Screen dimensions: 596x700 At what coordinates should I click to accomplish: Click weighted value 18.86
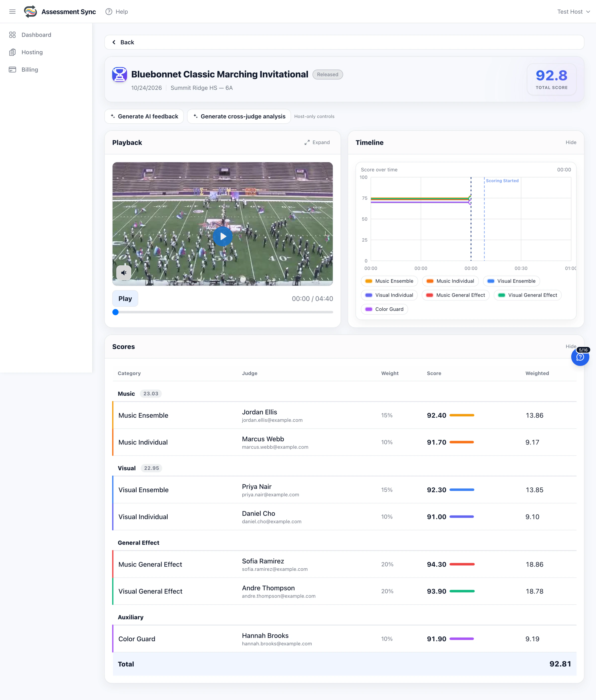[534, 564]
